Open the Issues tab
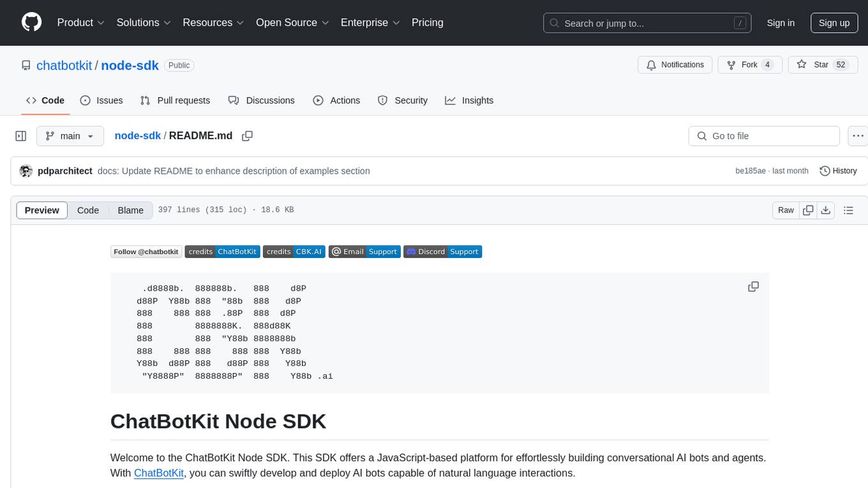 coord(101,100)
